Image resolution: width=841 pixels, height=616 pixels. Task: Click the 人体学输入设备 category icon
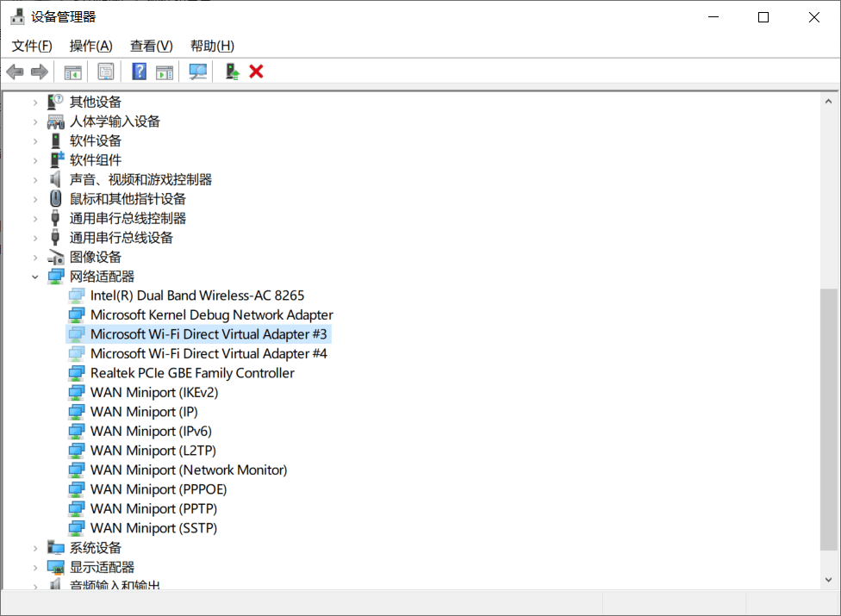(x=55, y=121)
